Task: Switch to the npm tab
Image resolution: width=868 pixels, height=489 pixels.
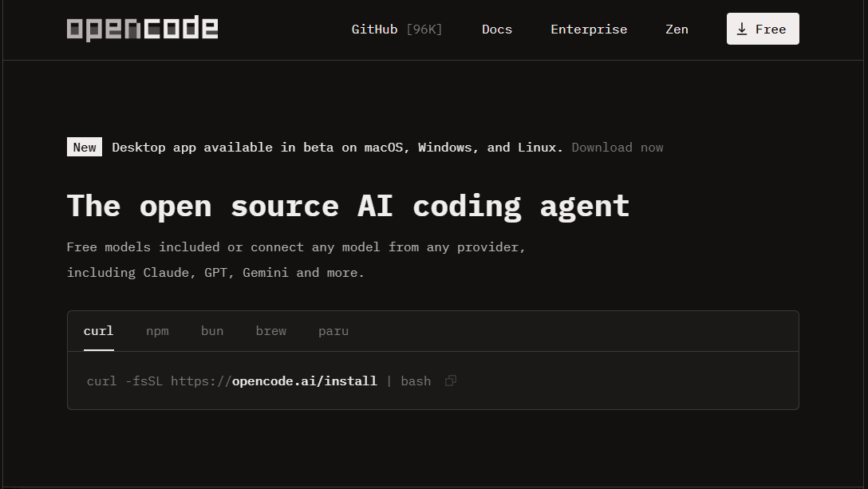Action: point(157,331)
